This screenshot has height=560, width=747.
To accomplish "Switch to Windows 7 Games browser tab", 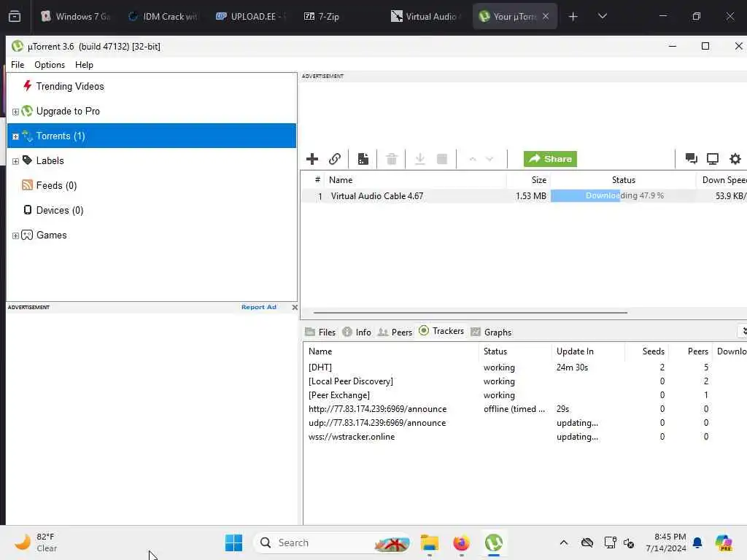I will [x=75, y=17].
